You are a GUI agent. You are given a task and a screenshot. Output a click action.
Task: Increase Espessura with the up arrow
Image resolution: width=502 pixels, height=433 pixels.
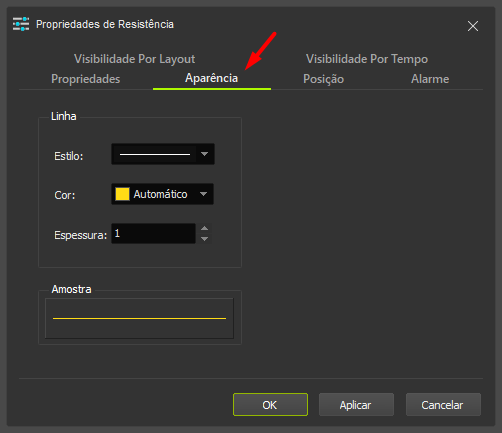pos(205,228)
